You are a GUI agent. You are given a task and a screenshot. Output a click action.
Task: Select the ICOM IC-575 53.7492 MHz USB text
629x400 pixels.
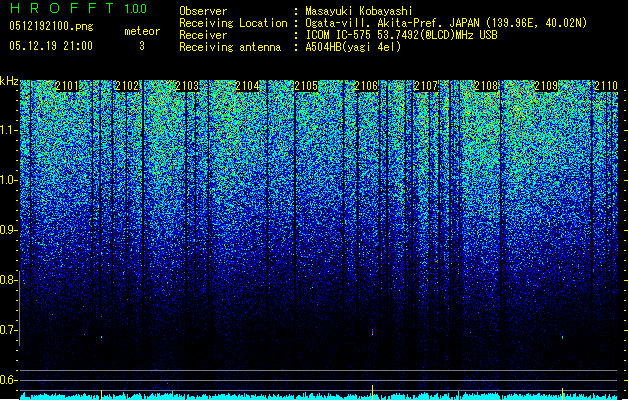[401, 35]
